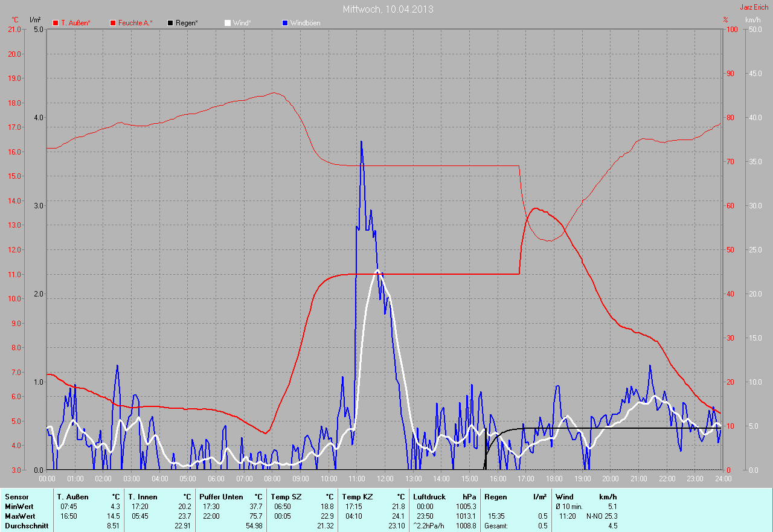
Task: Click the Temp SZ average '21.32'
Action: coord(325,526)
